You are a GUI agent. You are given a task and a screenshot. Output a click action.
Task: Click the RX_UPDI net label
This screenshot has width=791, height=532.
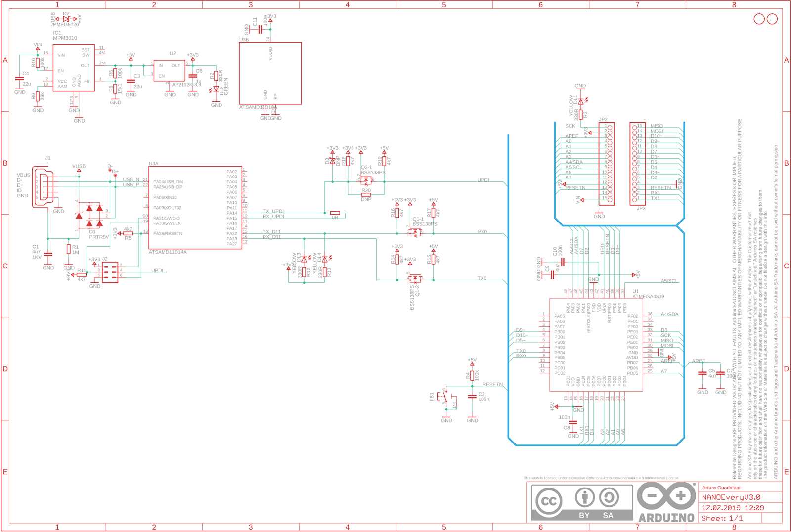click(273, 216)
